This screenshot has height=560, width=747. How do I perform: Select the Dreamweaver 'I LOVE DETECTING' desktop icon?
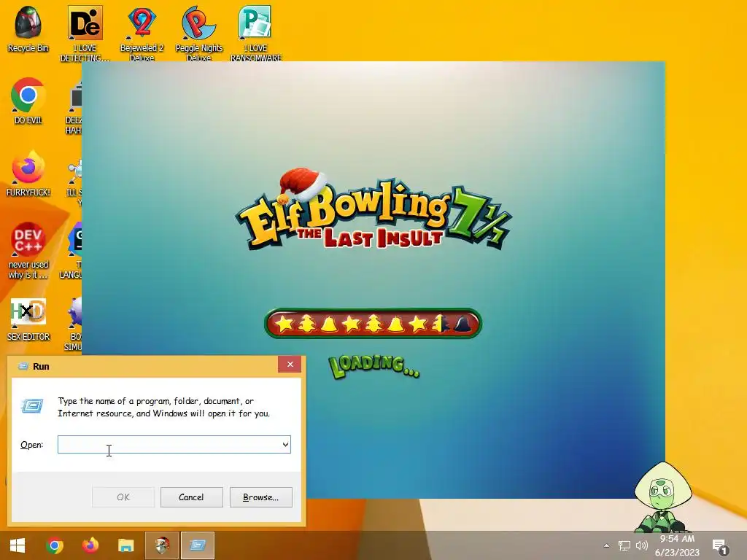[85, 34]
